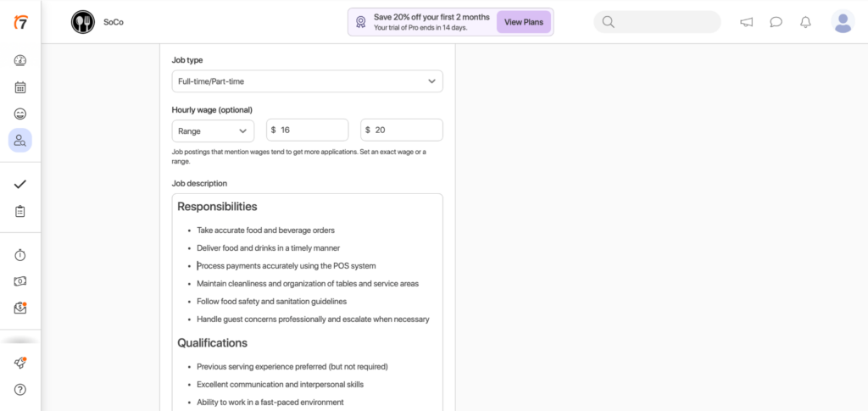Open the schedule calendar icon in sidebar
The width and height of the screenshot is (868, 411).
tap(20, 87)
